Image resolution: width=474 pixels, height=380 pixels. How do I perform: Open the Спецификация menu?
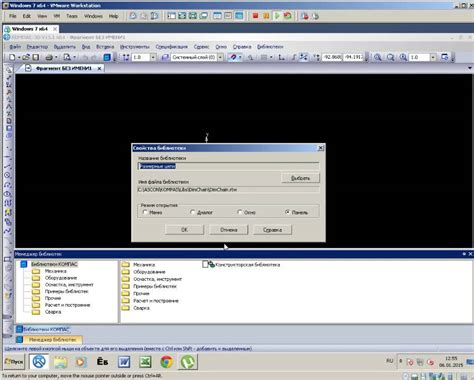[x=172, y=47]
